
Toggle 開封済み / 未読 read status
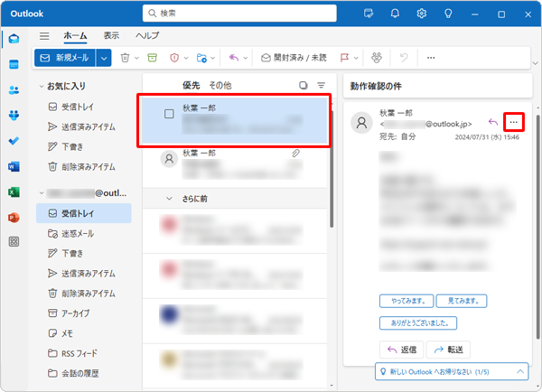tap(294, 58)
